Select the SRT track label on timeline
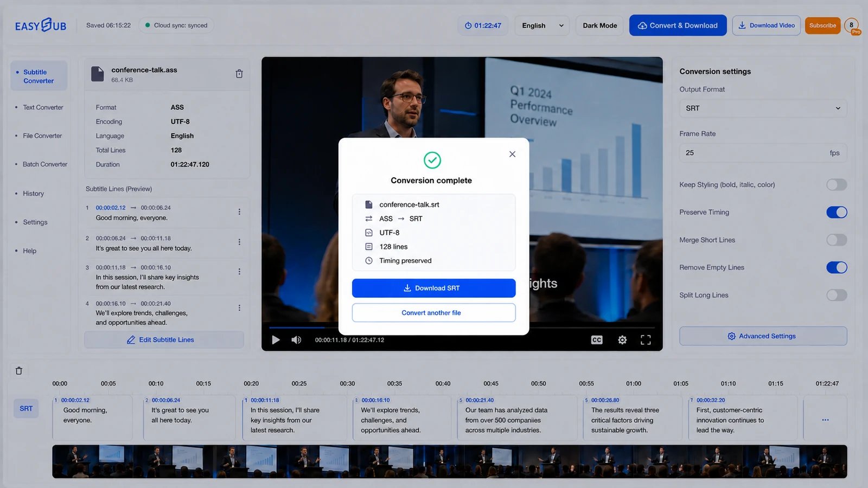This screenshot has width=868, height=488. click(x=26, y=409)
